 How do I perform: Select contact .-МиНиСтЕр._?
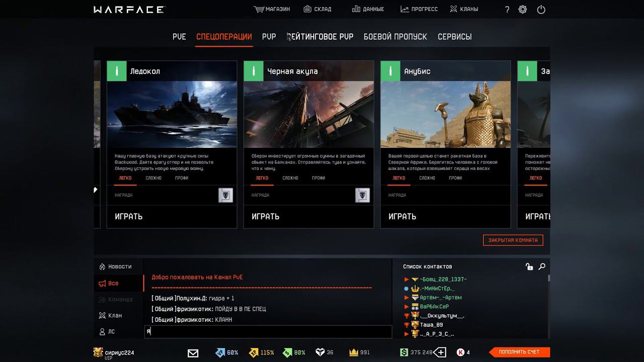(437, 288)
